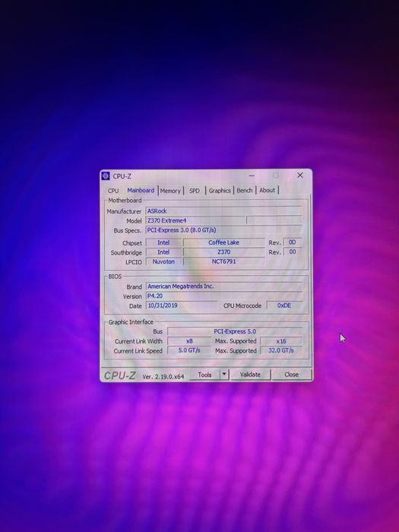The width and height of the screenshot is (399, 532).
Task: Click the CPU Microcode value 0xDE
Action: pyautogui.click(x=284, y=306)
